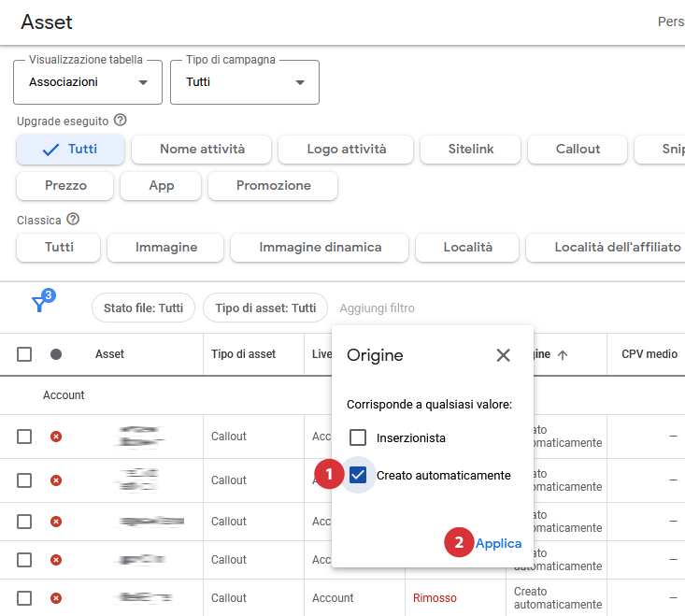Select the Tutti chip under Classica
The width and height of the screenshot is (685, 616).
[x=59, y=248]
